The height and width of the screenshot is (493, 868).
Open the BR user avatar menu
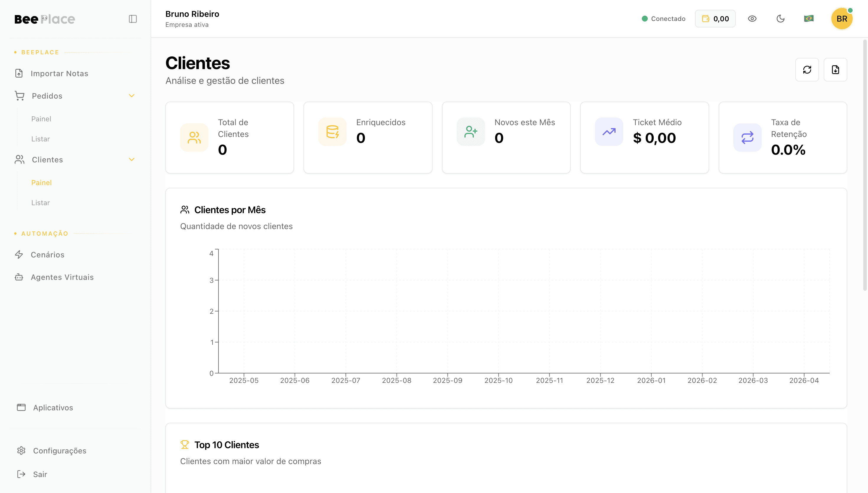pyautogui.click(x=842, y=19)
